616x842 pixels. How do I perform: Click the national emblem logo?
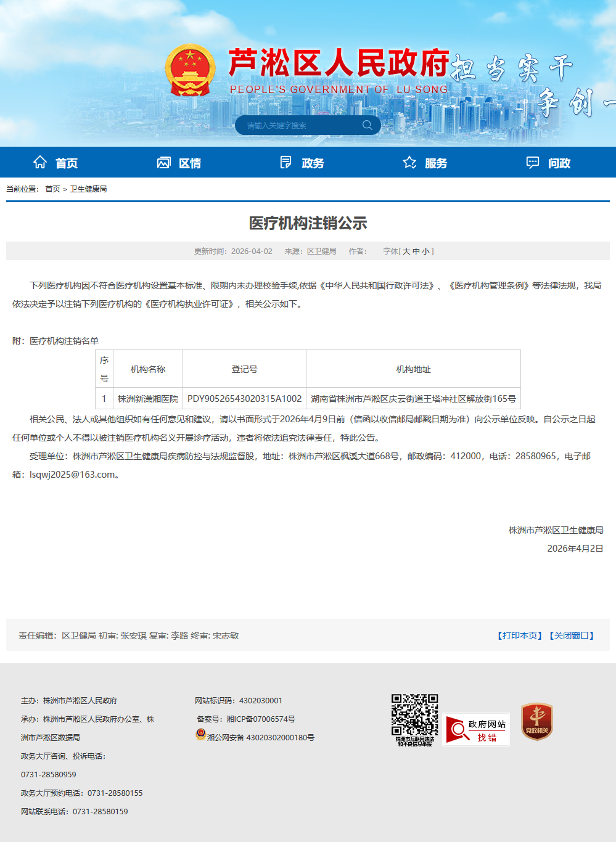[190, 70]
